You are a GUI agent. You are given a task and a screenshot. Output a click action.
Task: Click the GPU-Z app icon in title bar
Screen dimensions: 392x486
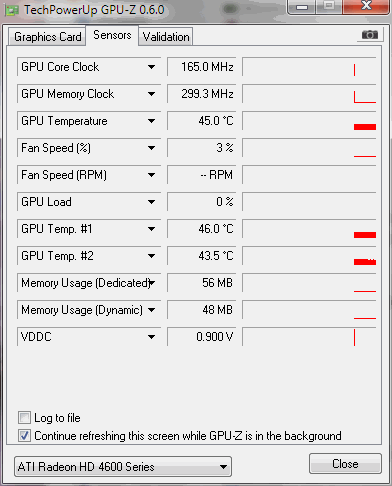[x=12, y=11]
